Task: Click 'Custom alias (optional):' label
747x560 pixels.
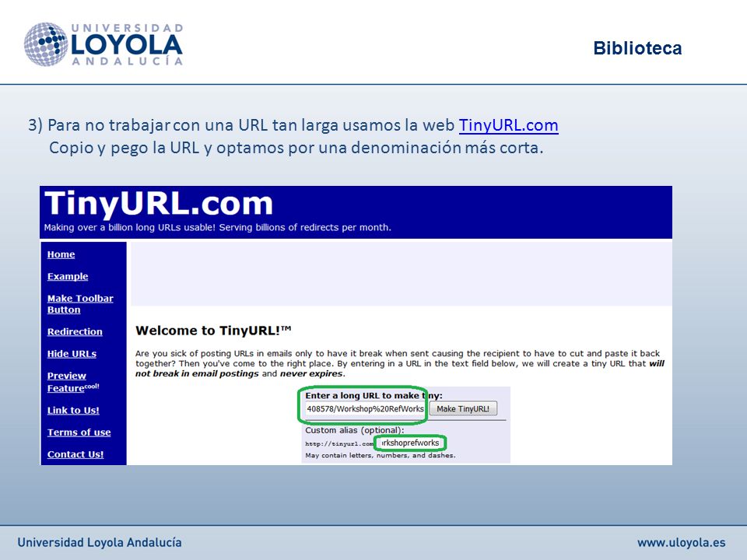Action: coord(355,430)
